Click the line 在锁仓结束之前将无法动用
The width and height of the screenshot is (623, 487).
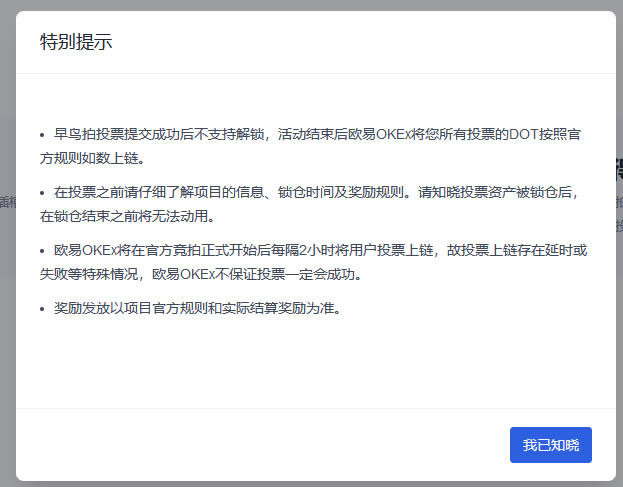click(x=127, y=216)
